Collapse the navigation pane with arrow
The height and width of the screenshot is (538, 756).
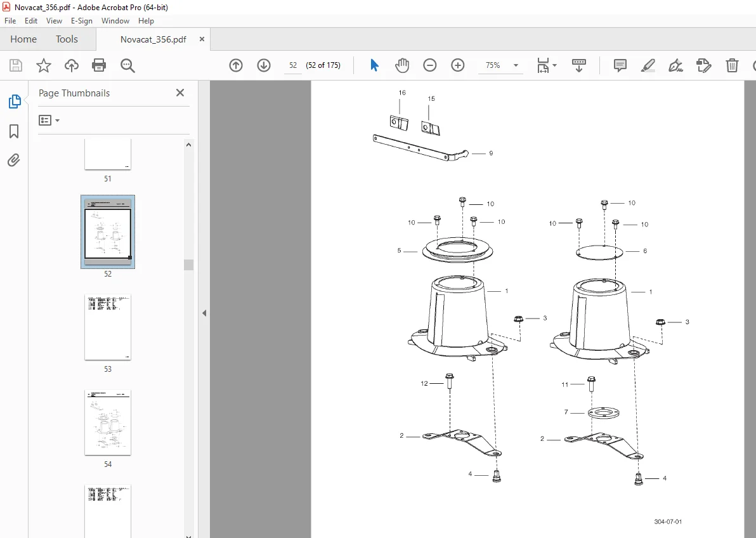204,313
